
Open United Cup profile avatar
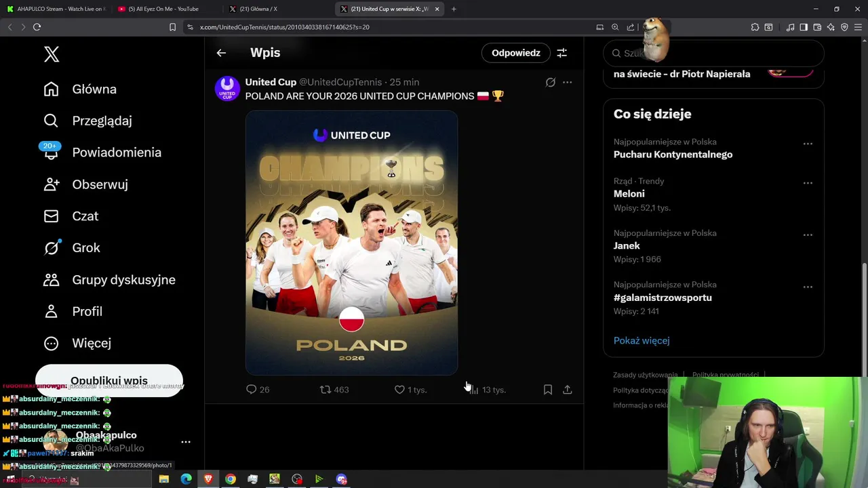point(227,89)
